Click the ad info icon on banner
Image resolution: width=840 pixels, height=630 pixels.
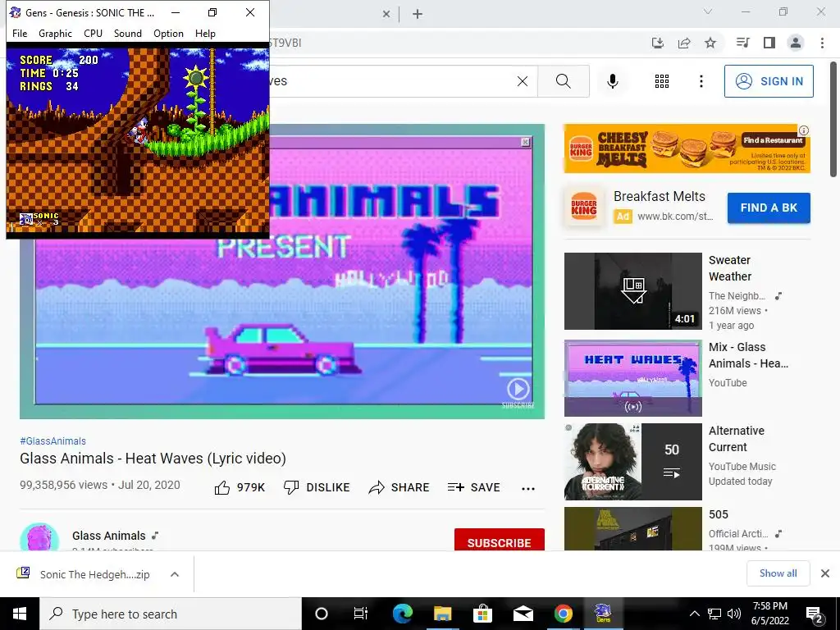click(x=804, y=130)
